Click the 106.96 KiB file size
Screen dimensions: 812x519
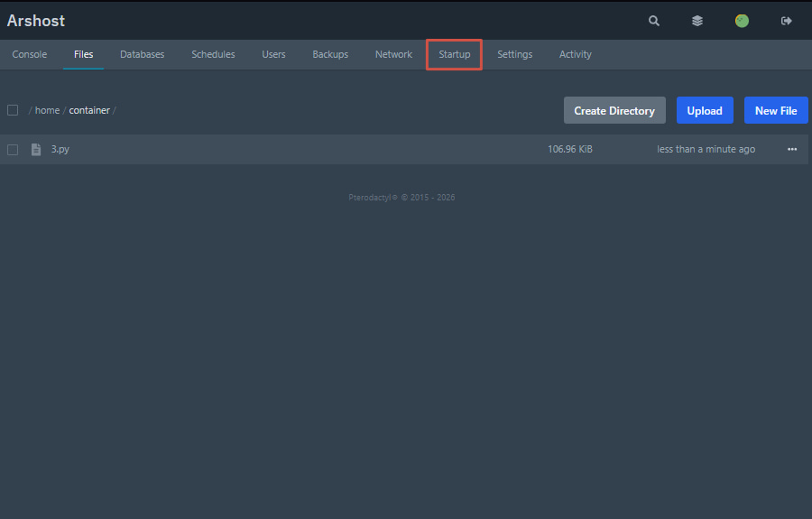click(x=569, y=149)
